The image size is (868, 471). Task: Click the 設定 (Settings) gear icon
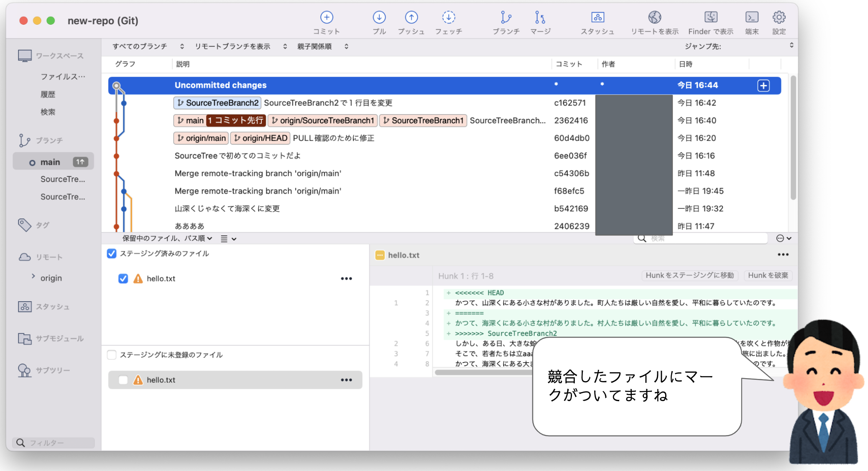[778, 18]
